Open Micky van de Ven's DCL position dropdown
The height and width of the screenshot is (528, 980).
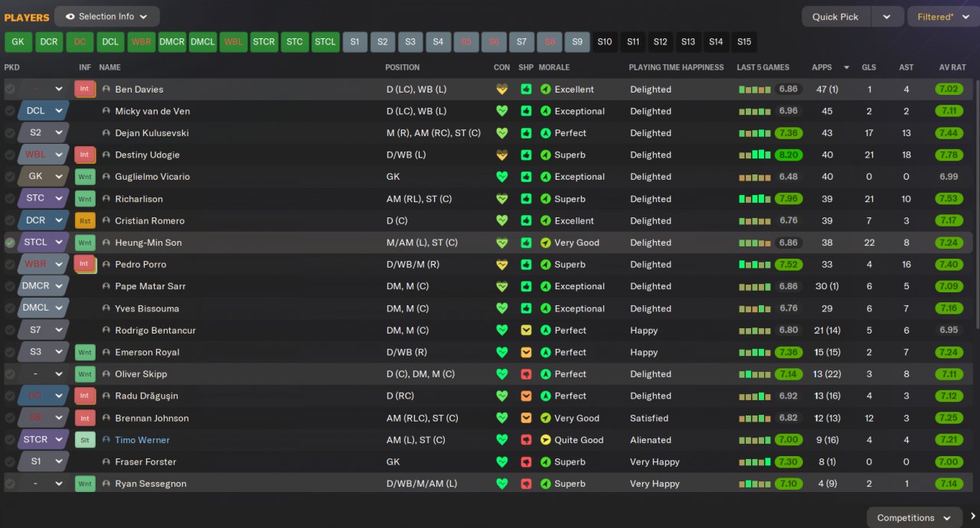pyautogui.click(x=42, y=111)
